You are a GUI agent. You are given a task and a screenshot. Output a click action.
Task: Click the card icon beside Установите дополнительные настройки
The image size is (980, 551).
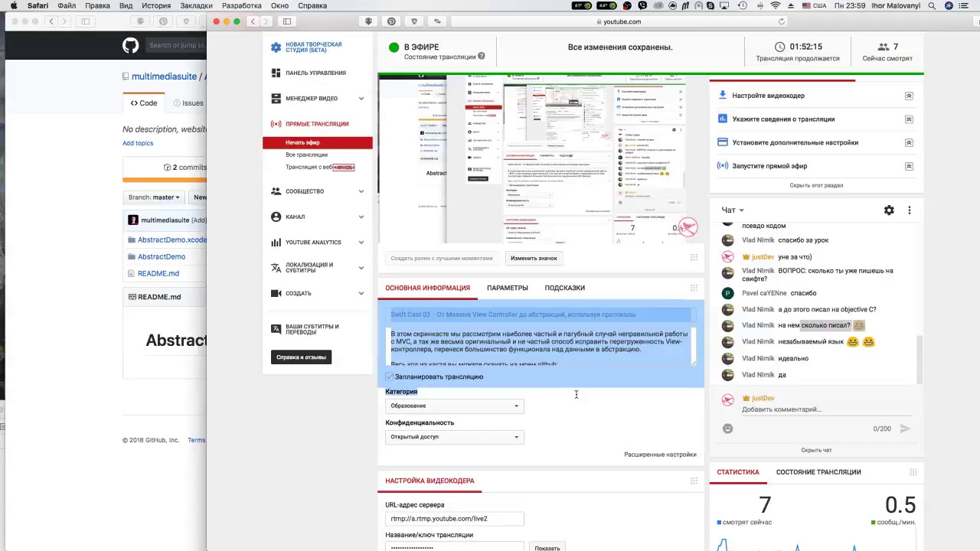coord(722,142)
